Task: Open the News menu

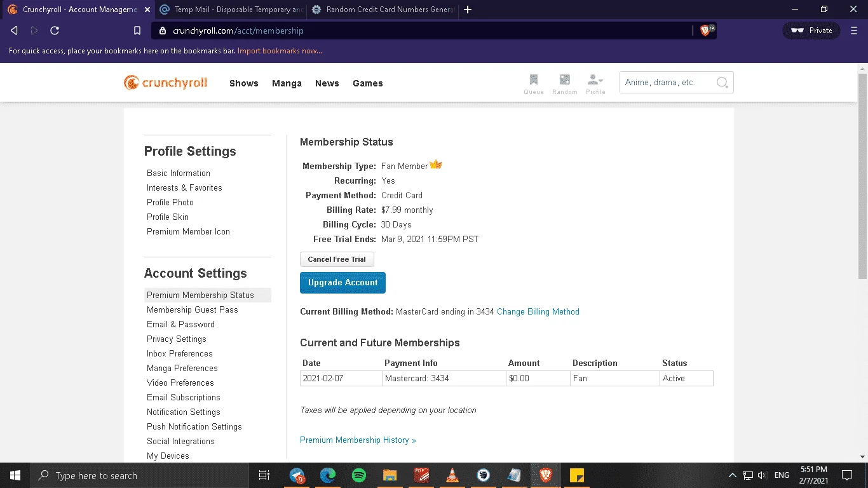Action: (327, 83)
